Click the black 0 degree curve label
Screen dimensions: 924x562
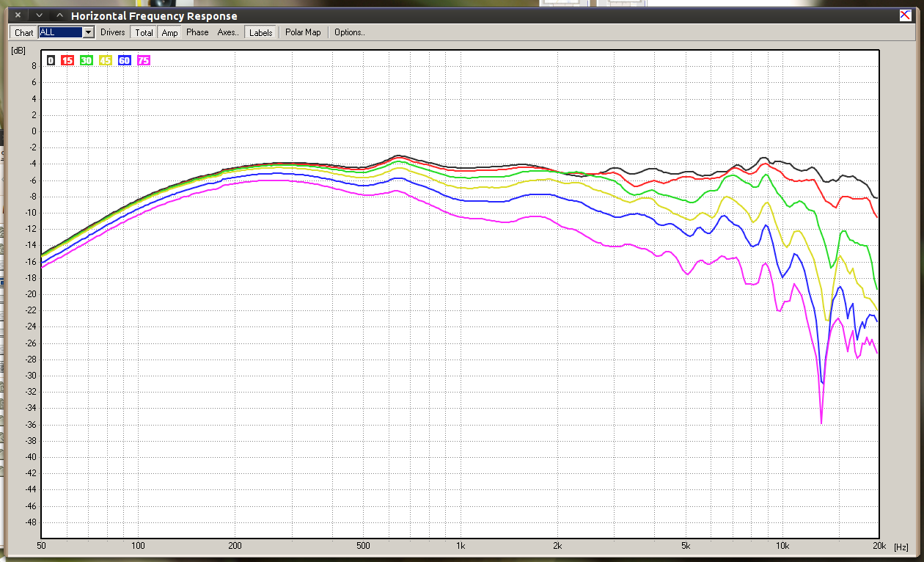(51, 60)
